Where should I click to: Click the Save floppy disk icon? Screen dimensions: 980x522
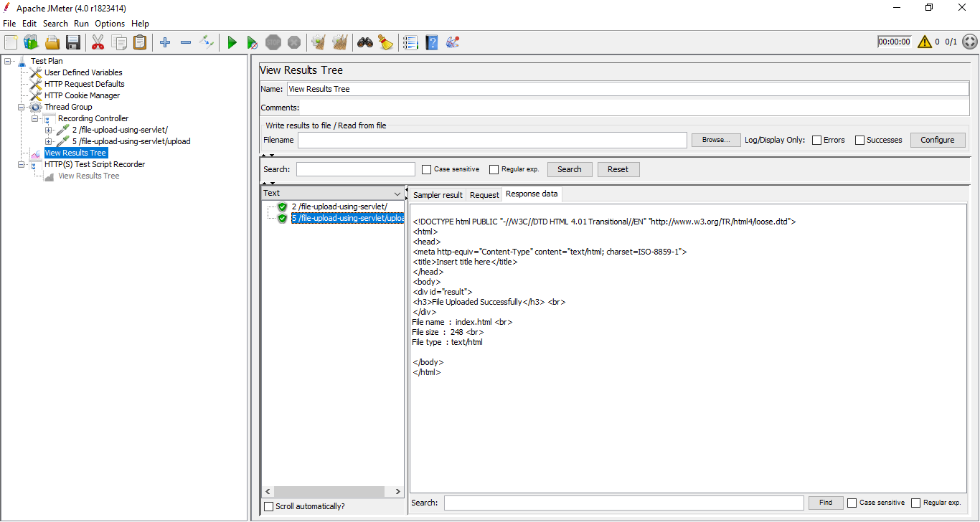pyautogui.click(x=72, y=42)
